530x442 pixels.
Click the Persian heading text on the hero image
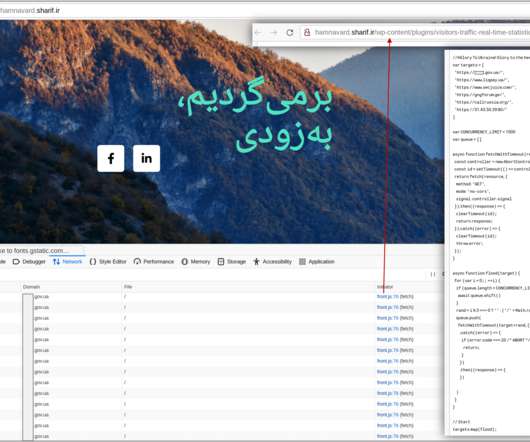(256, 115)
